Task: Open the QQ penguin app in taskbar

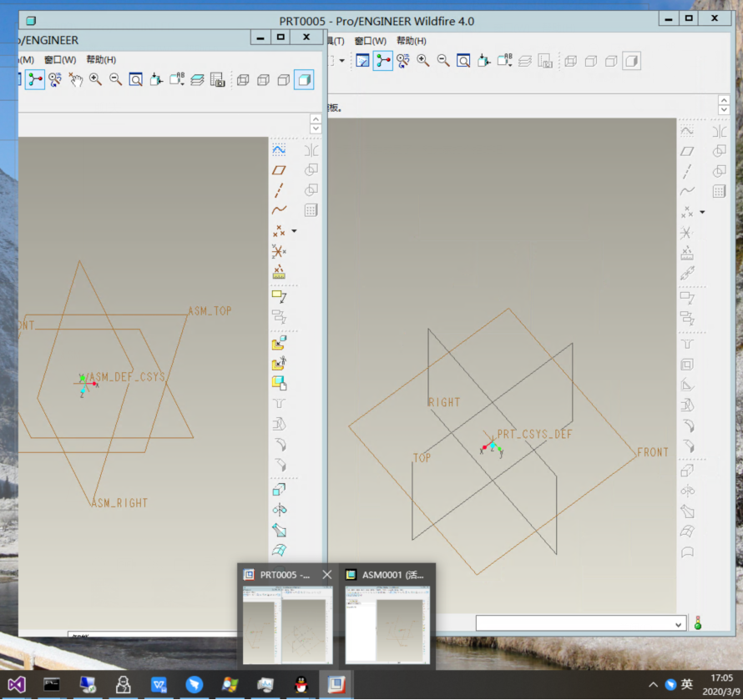Action: (x=301, y=685)
